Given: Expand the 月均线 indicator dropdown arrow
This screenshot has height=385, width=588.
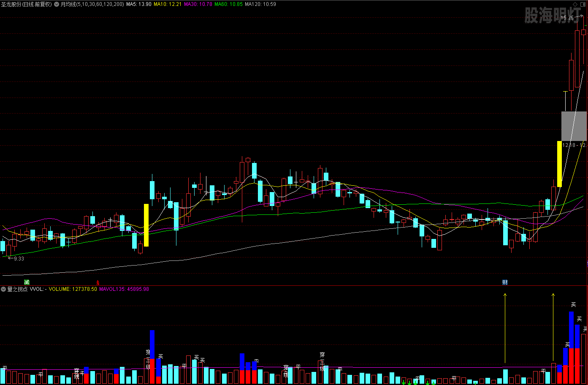Looking at the screenshot, I should [x=57, y=4].
